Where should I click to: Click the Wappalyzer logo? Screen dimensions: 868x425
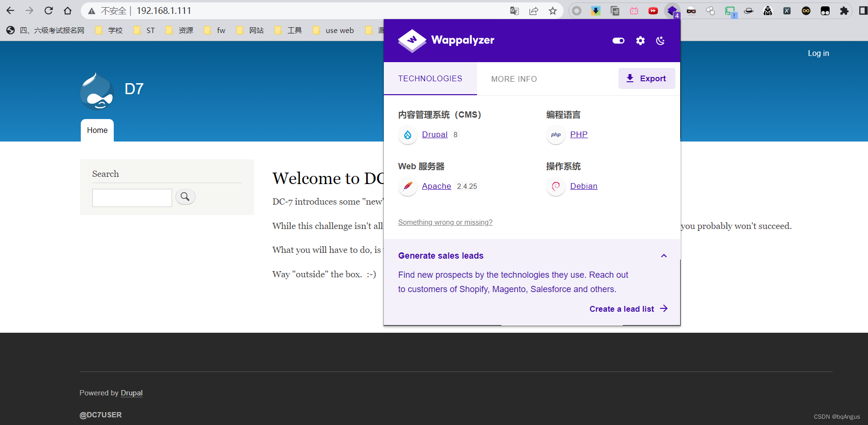(446, 41)
